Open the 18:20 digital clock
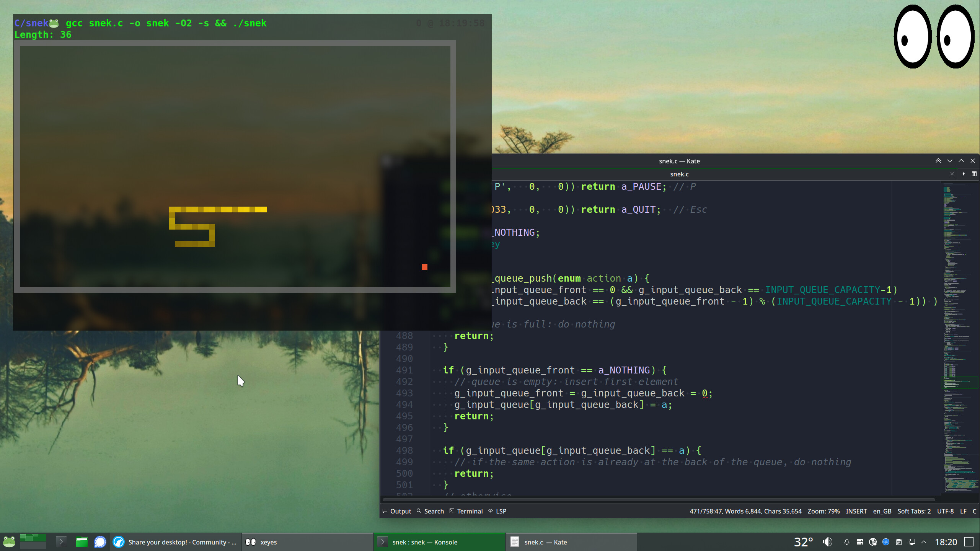This screenshot has width=980, height=551. click(x=946, y=542)
